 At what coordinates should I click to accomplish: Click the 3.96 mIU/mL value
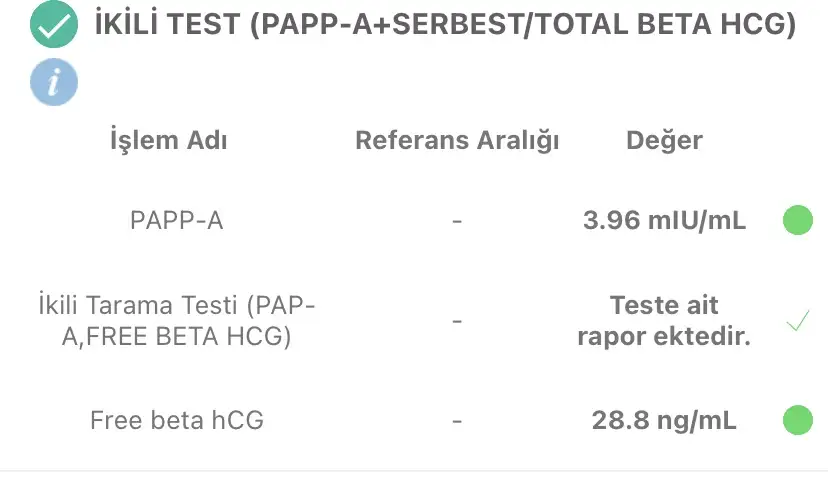coord(664,220)
